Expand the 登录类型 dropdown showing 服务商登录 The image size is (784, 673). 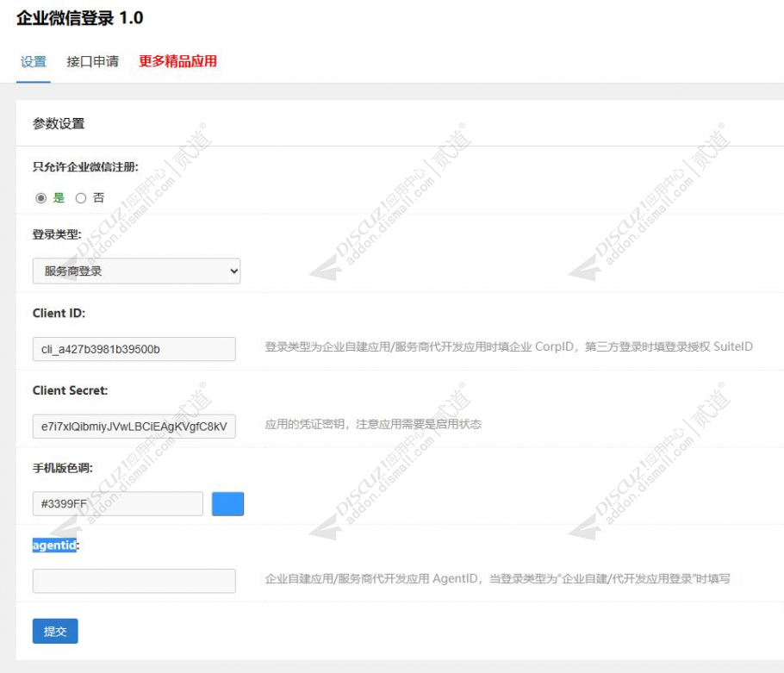[x=136, y=271]
